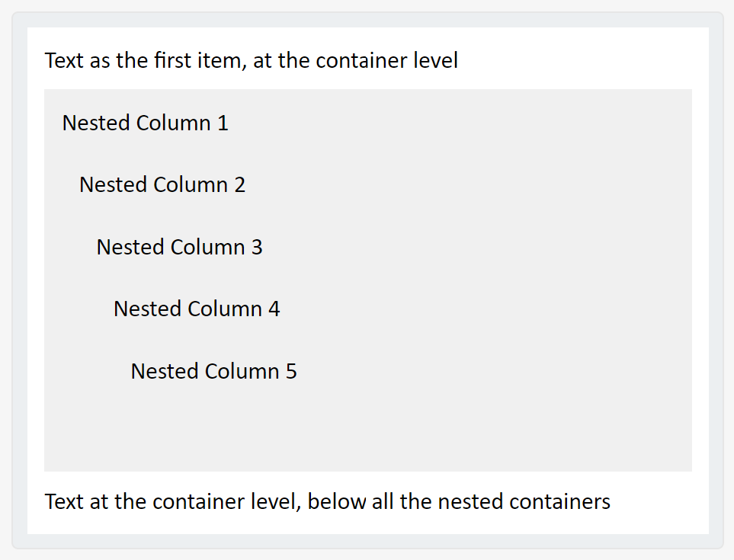Select the Nested Column 2 label
734x560 pixels.
[x=162, y=185]
